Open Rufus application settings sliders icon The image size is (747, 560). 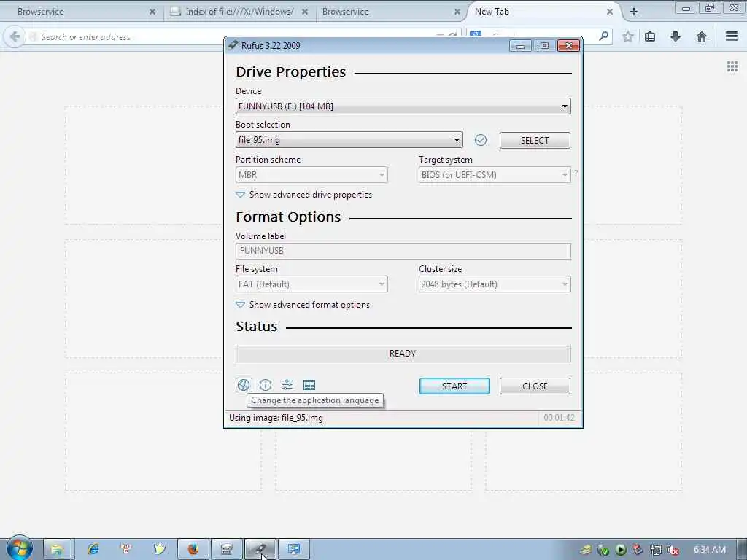(287, 385)
